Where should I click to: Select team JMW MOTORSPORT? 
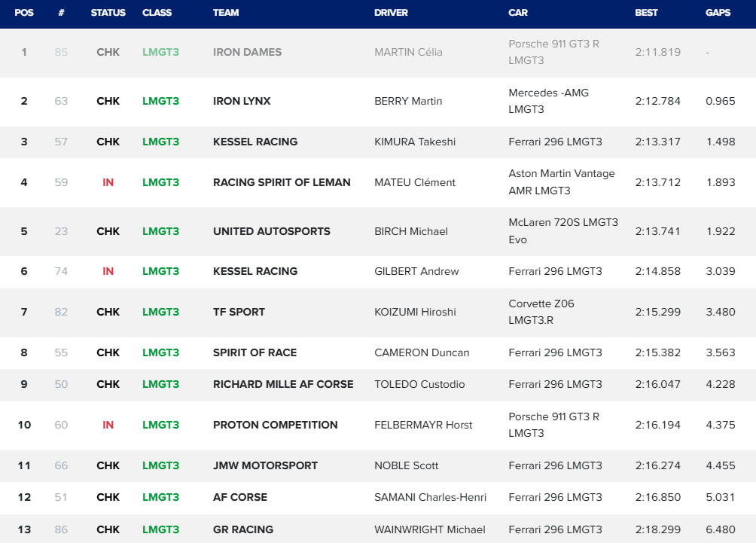coord(265,465)
